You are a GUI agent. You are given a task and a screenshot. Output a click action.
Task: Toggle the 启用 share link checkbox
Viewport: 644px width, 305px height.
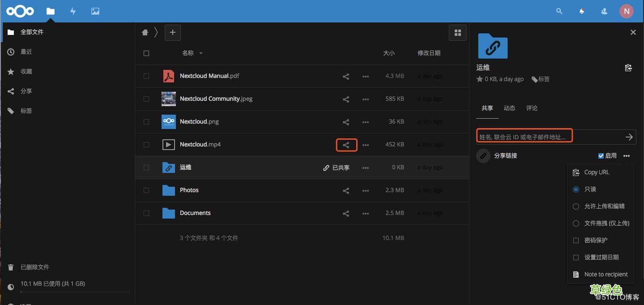pos(601,156)
